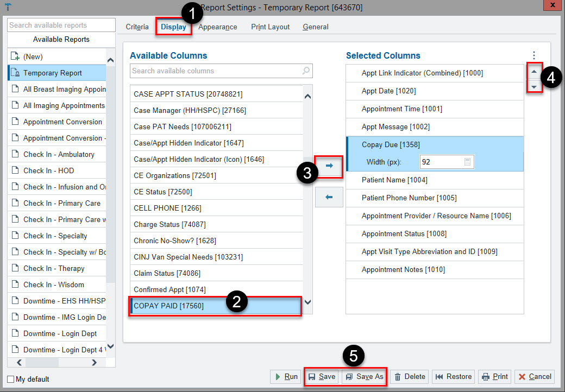Open the Appearance tab
Viewport: 565px width, 392px height.
click(217, 27)
